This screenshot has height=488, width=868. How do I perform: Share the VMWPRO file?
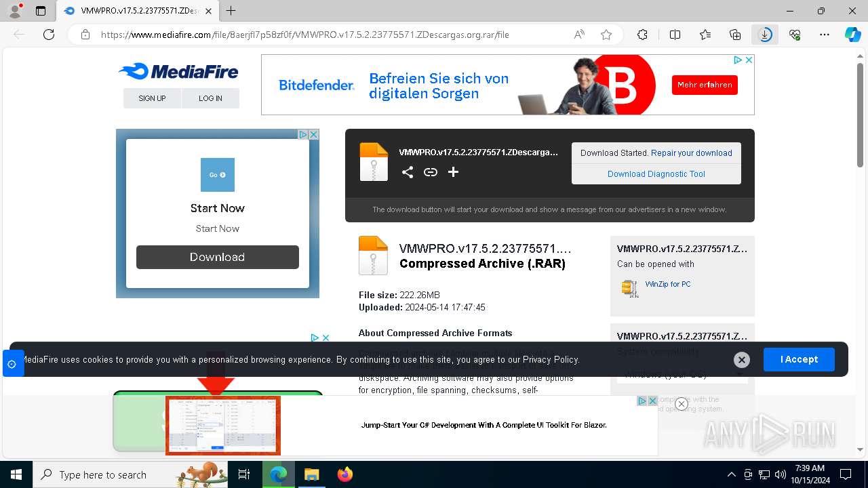[408, 172]
